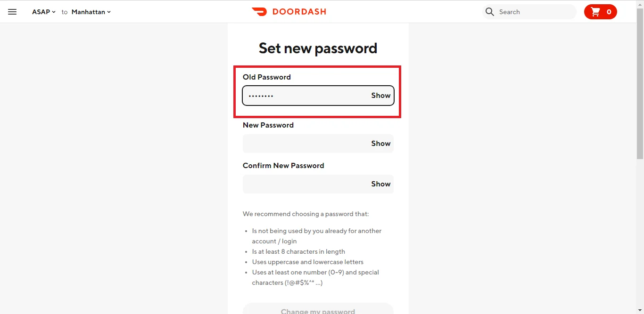Click the Old Password label

coord(266,77)
